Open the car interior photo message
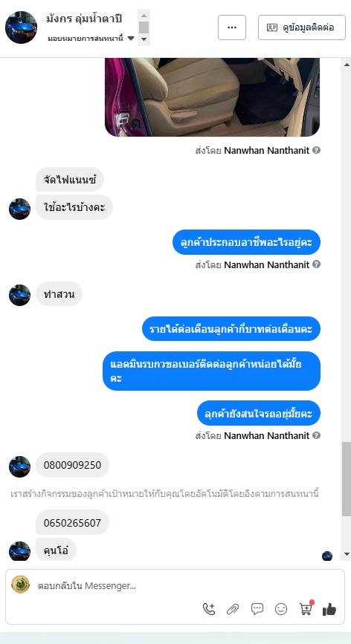This screenshot has width=351, height=644. [213, 97]
